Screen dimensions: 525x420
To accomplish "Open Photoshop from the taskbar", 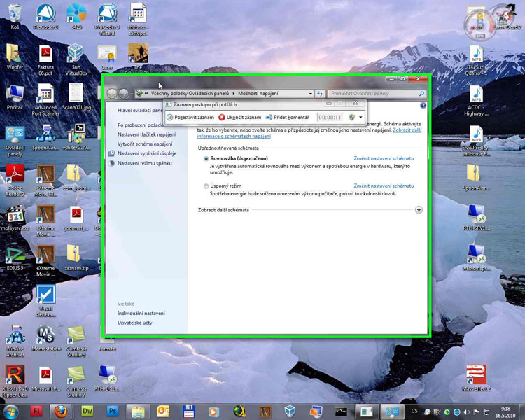I will click(x=112, y=412).
